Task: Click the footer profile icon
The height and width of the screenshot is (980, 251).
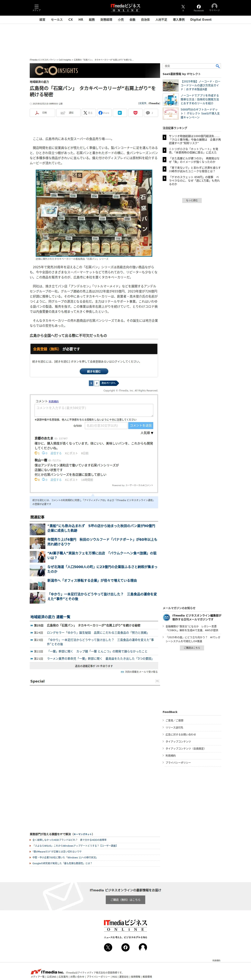Action: tap(143, 947)
